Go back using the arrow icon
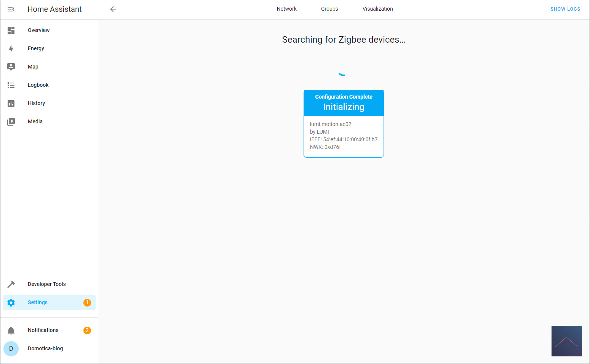 [x=113, y=9]
